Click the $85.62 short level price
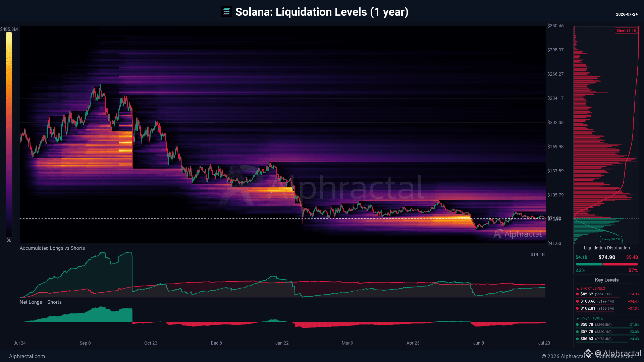This screenshot has width=644, height=362. 587,294
